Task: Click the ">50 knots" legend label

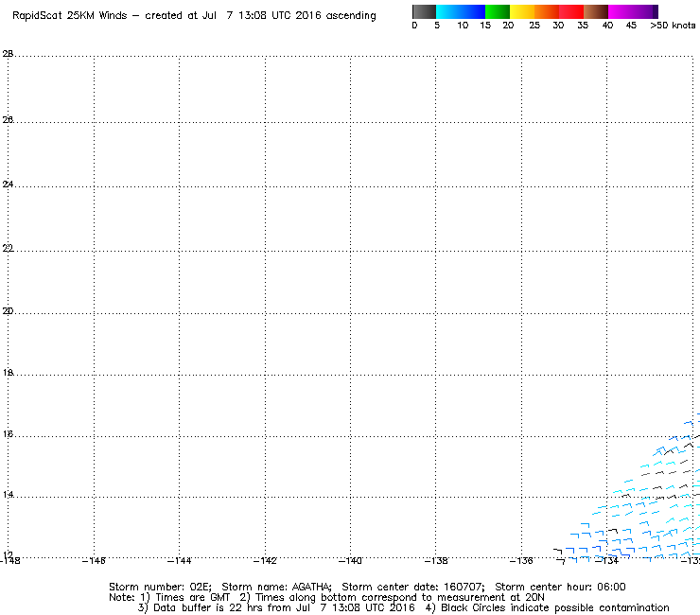Action: click(x=673, y=26)
